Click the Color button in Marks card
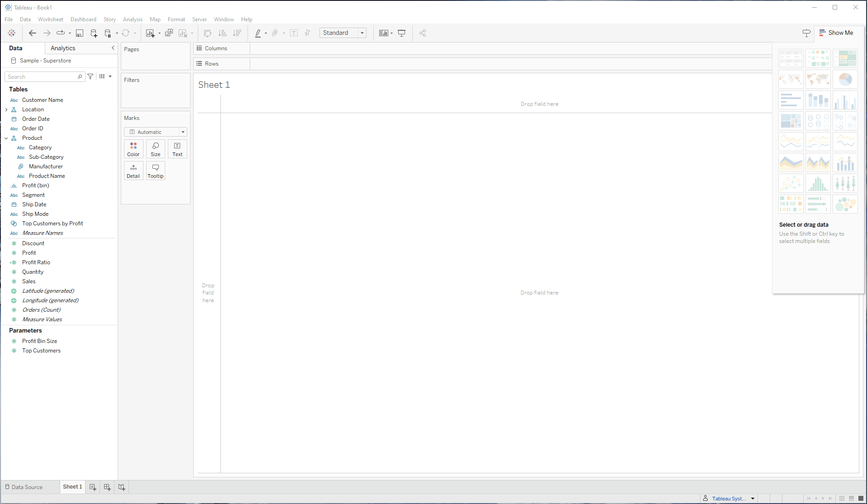867x504 pixels. click(133, 149)
